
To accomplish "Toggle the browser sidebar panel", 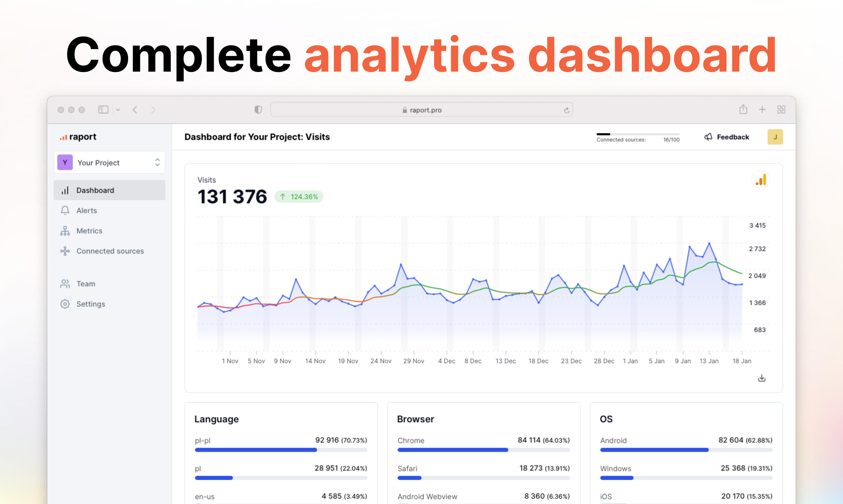I will pyautogui.click(x=103, y=109).
